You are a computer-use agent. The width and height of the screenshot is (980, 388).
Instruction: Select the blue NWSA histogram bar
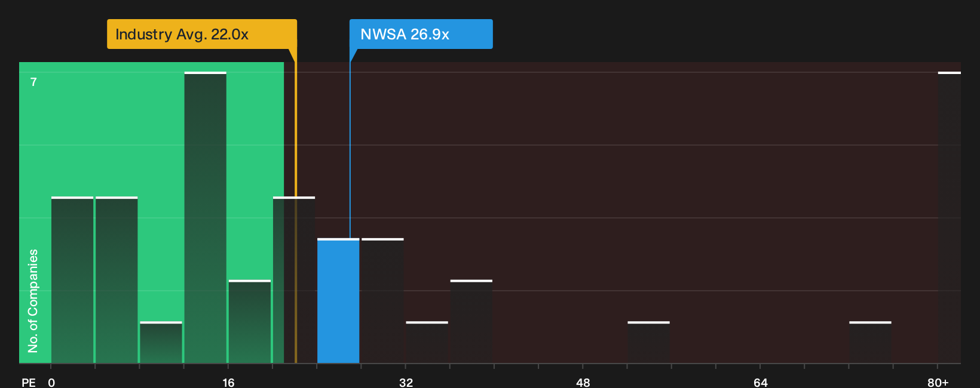(338, 301)
